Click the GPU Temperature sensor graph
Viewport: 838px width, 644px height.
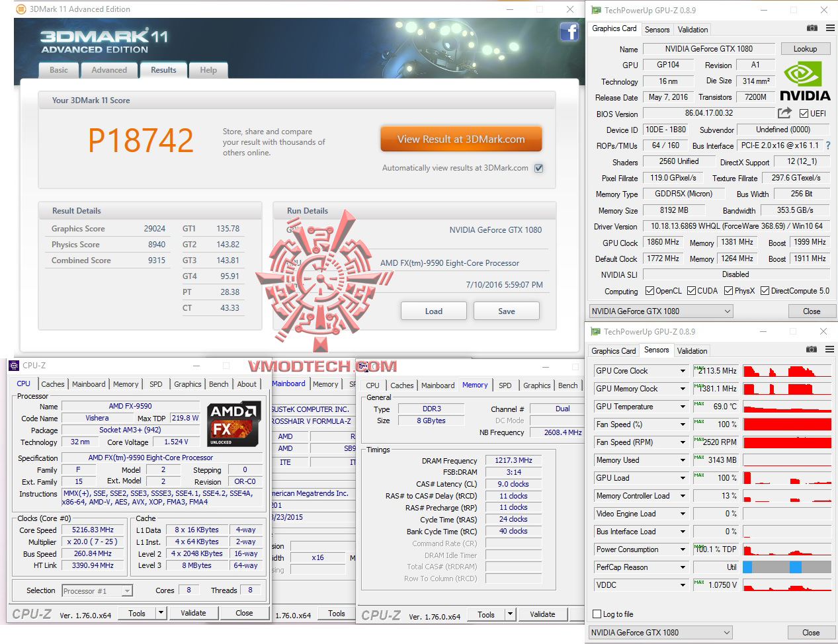click(787, 407)
